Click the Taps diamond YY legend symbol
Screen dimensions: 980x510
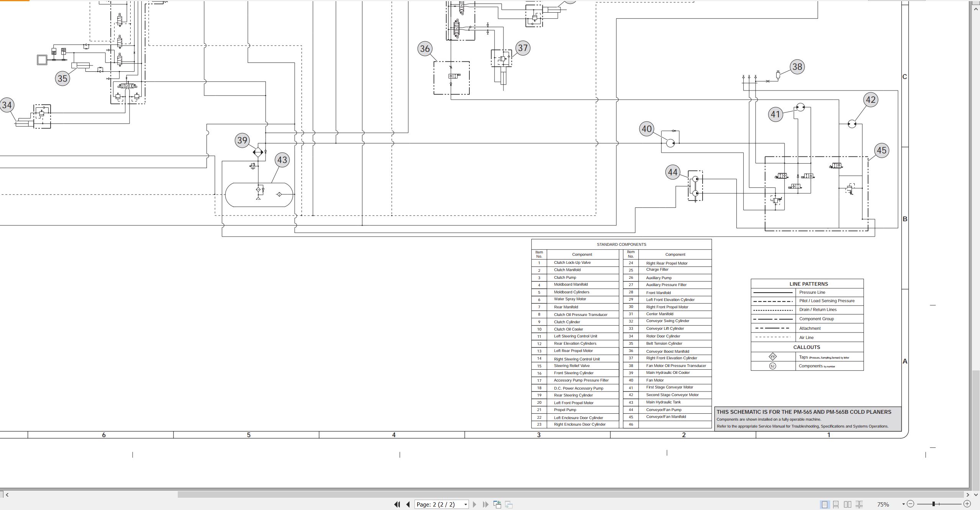[x=773, y=357]
